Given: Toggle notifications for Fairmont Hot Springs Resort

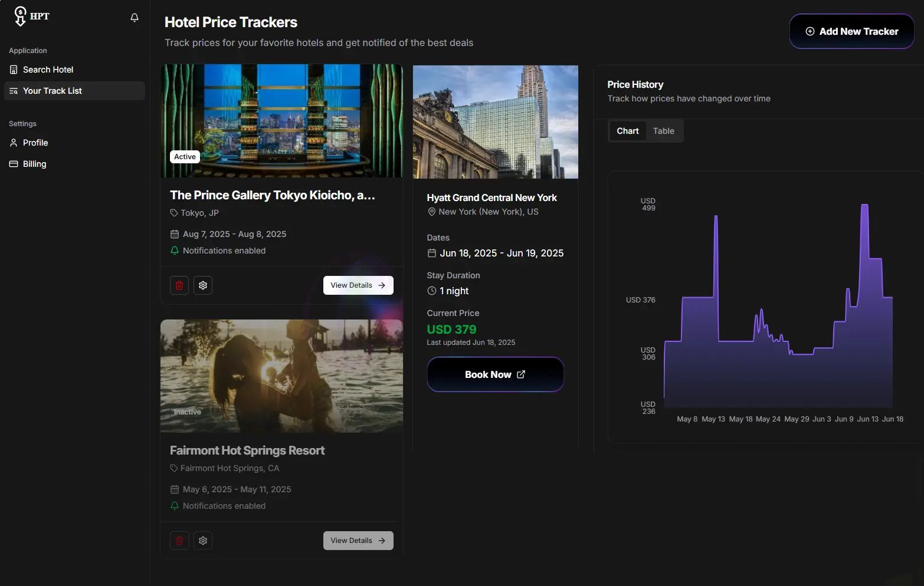Looking at the screenshot, I should click(x=174, y=505).
